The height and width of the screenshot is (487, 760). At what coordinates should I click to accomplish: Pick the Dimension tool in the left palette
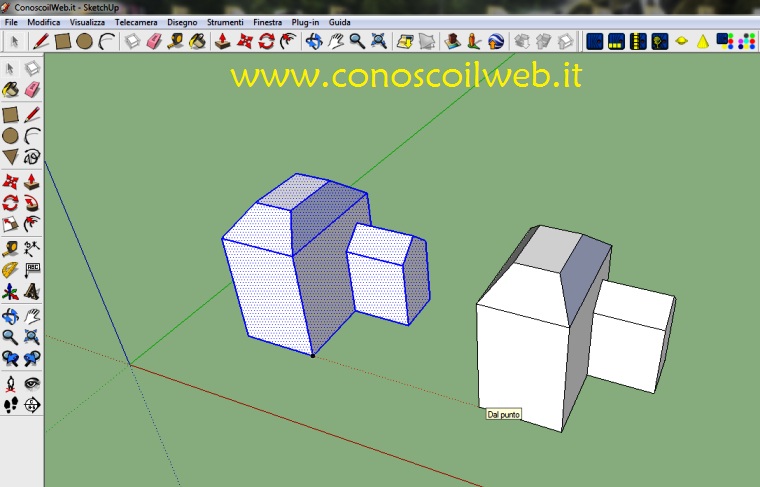[x=32, y=249]
